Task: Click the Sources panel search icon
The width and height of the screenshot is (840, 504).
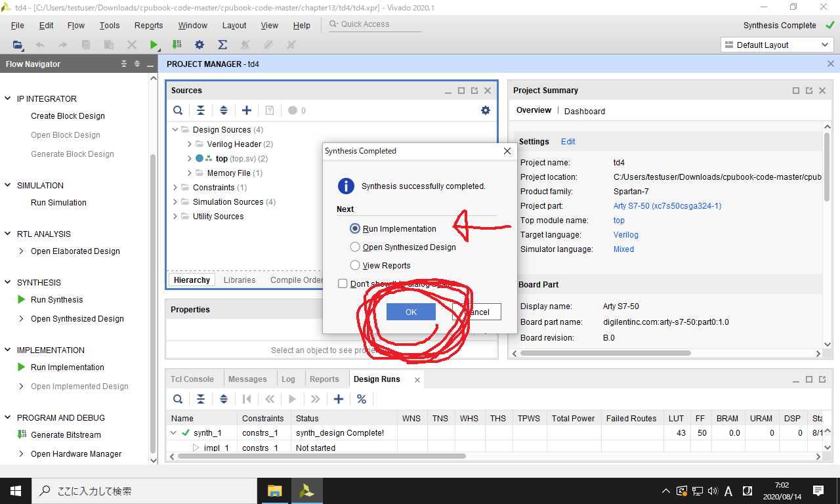Action: (178, 110)
